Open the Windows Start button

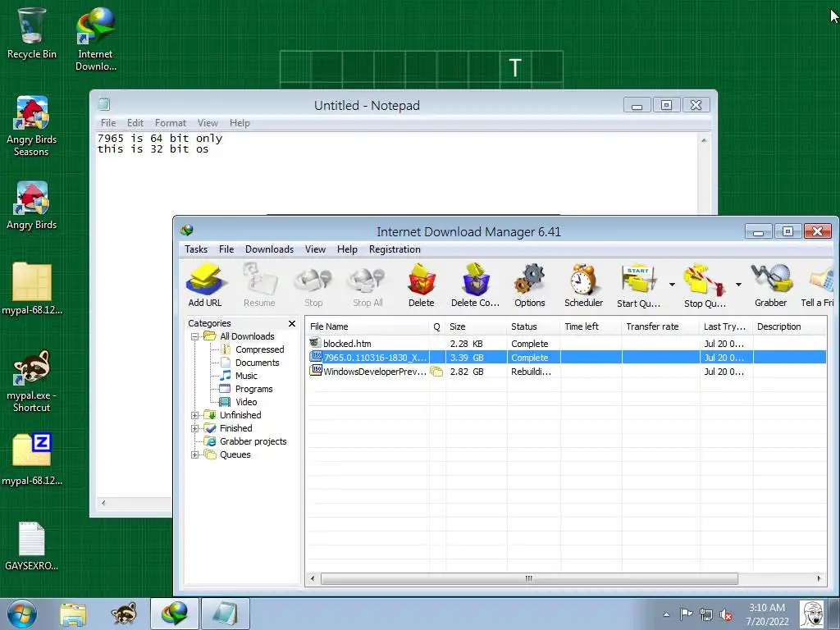[x=22, y=614]
